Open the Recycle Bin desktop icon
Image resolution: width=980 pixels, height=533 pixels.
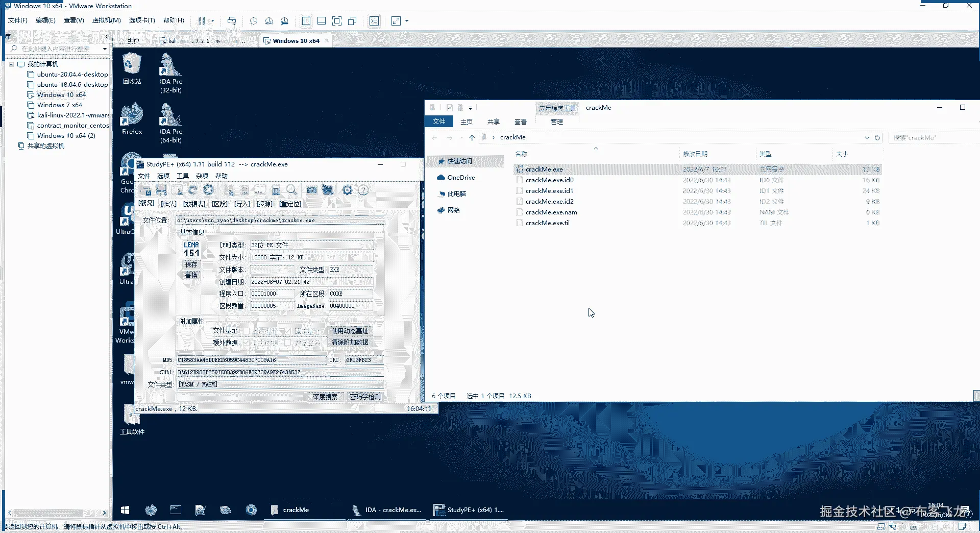(x=132, y=68)
